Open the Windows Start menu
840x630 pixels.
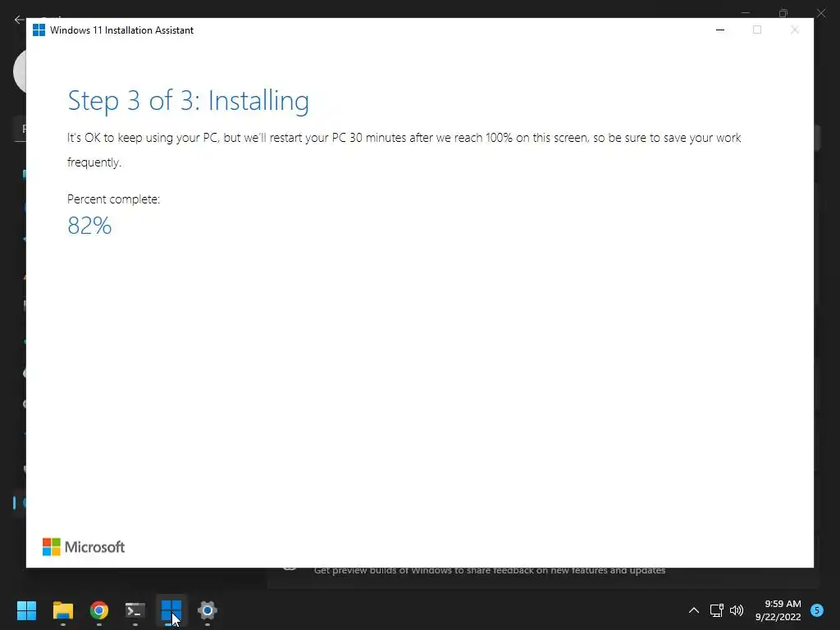(26, 610)
